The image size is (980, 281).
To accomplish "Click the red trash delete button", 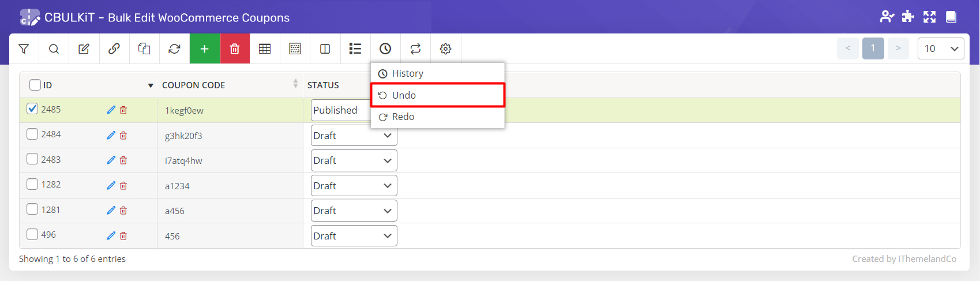I will tap(235, 49).
